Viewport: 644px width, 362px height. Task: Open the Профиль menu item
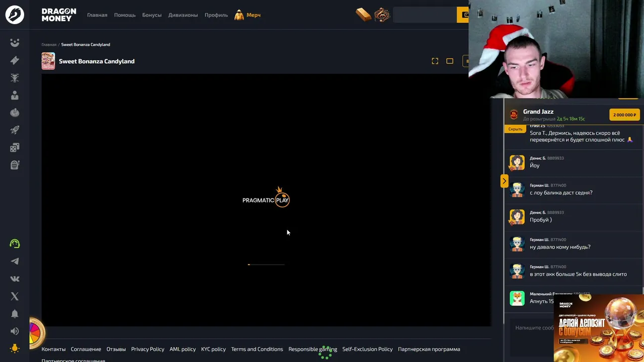[216, 15]
